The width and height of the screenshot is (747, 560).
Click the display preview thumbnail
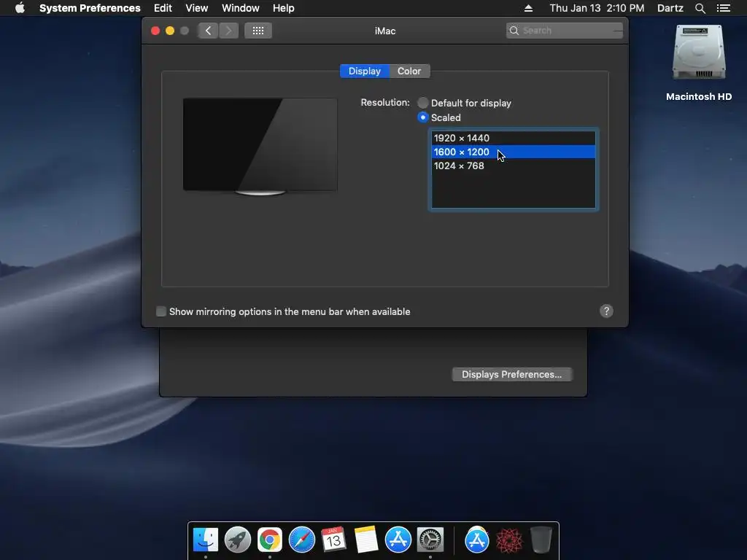pyautogui.click(x=260, y=146)
